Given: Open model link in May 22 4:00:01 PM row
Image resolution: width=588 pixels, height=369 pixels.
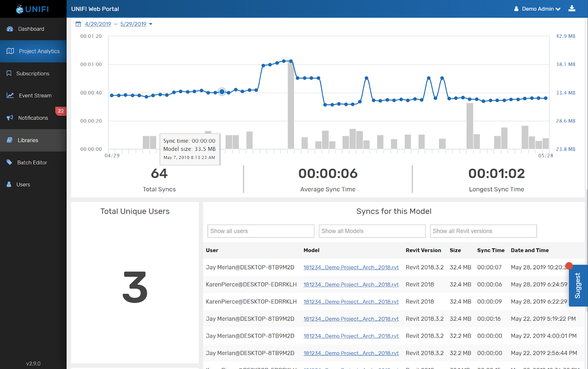Looking at the screenshot, I should pos(351,336).
